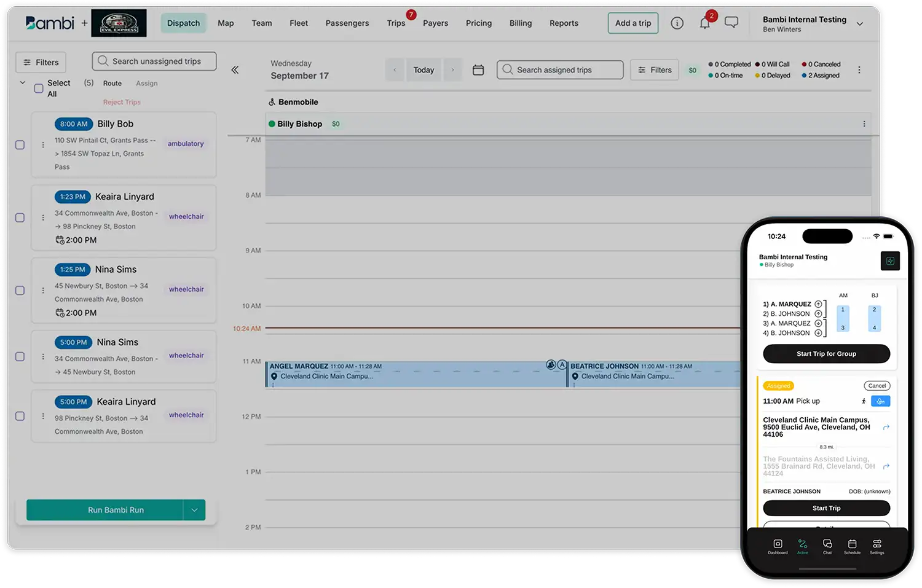
Task: Open the calendar date picker icon
Action: tap(478, 70)
